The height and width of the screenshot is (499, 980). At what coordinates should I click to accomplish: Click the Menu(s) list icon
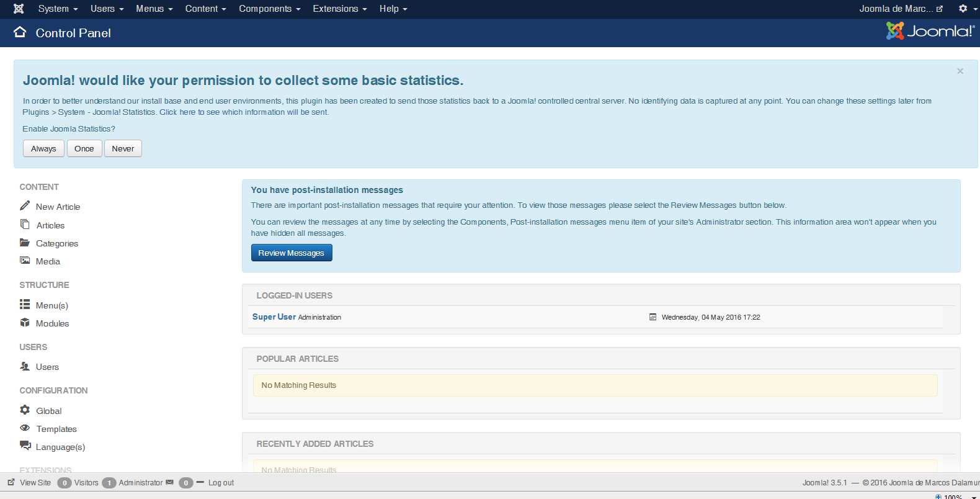click(x=25, y=304)
